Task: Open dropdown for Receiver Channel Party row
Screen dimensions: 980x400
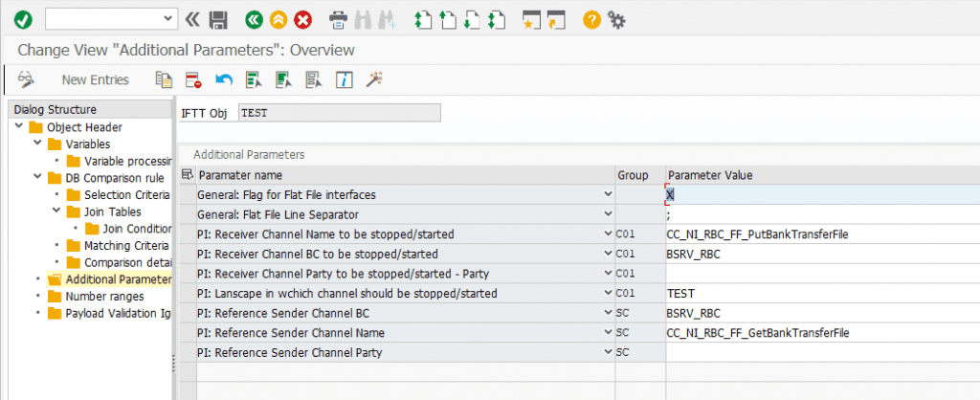Action: (x=608, y=273)
